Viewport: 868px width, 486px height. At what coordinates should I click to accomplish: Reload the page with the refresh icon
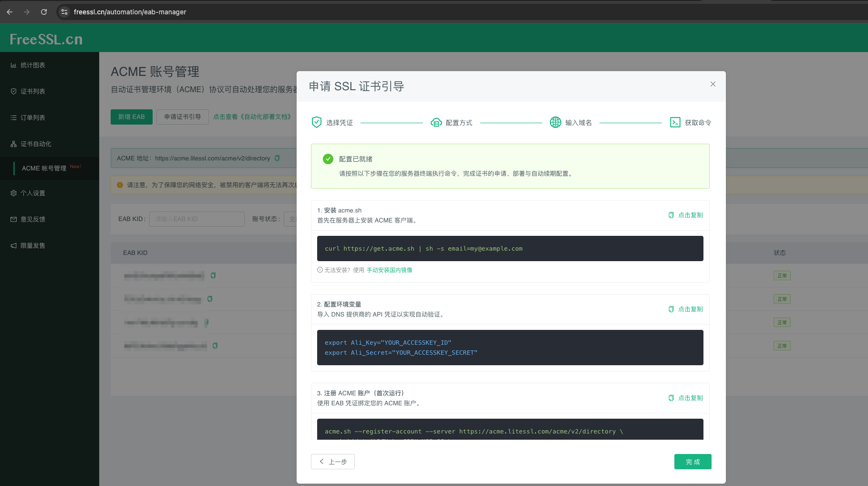tap(43, 12)
